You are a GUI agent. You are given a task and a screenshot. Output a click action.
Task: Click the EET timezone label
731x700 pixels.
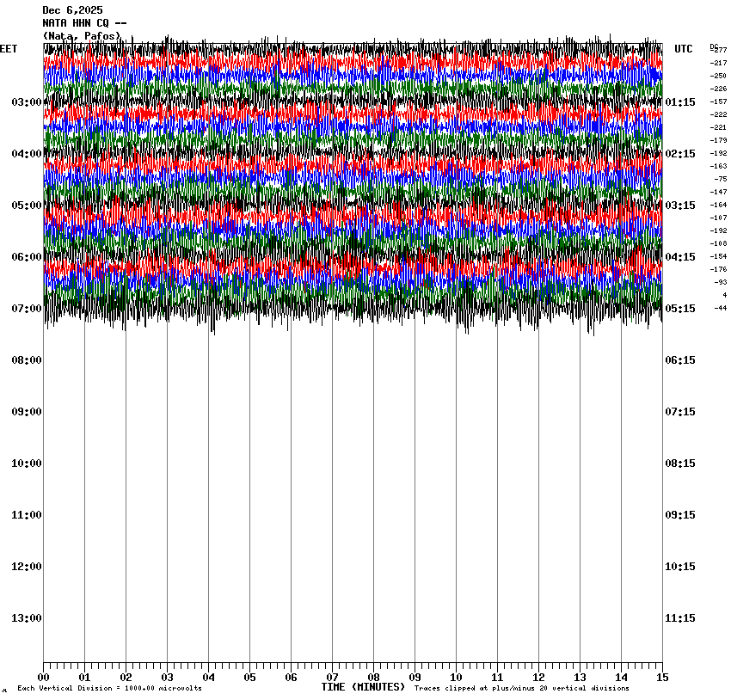pyautogui.click(x=9, y=49)
